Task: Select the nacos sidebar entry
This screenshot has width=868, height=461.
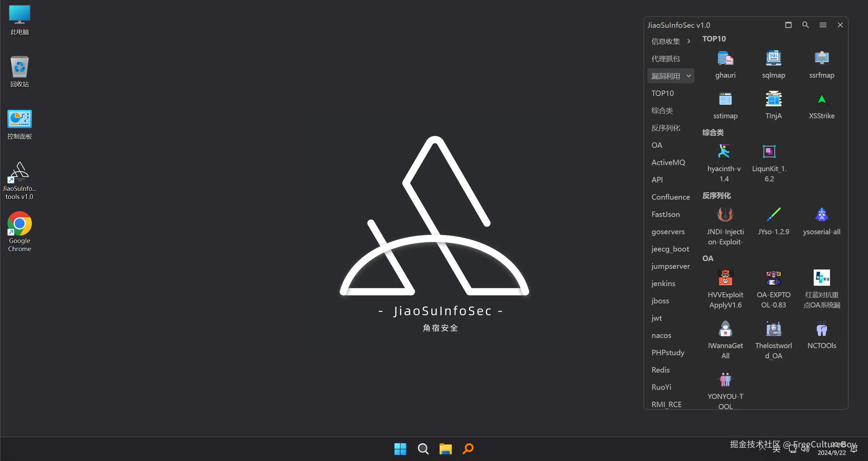Action: pos(661,335)
